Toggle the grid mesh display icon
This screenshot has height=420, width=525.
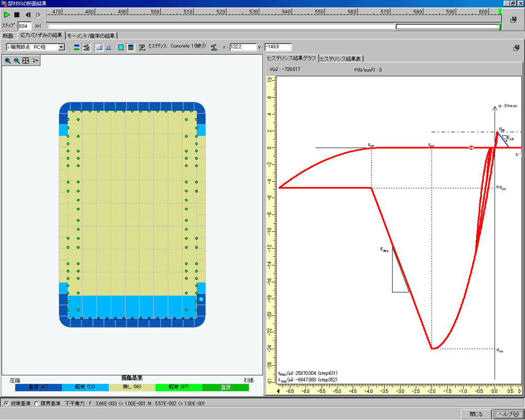click(130, 47)
